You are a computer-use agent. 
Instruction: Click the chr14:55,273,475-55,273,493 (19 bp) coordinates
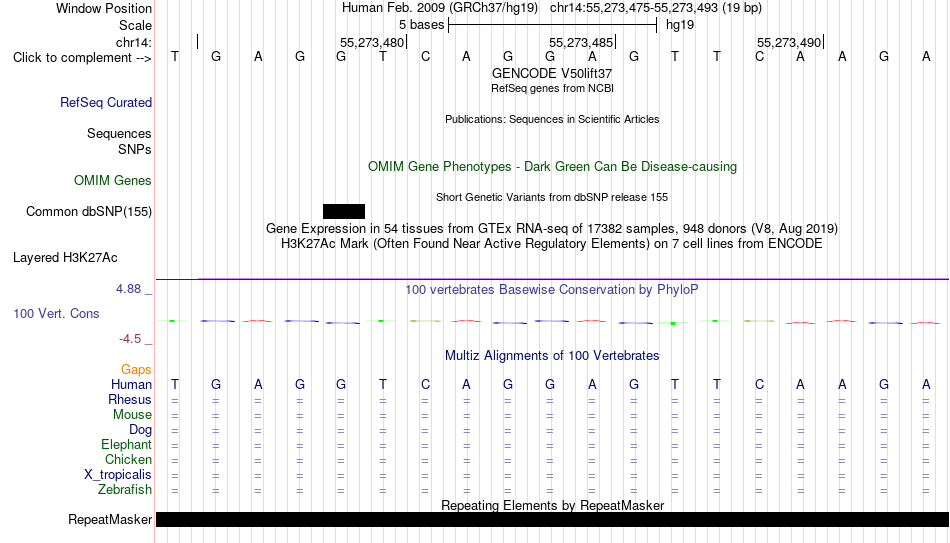(656, 8)
